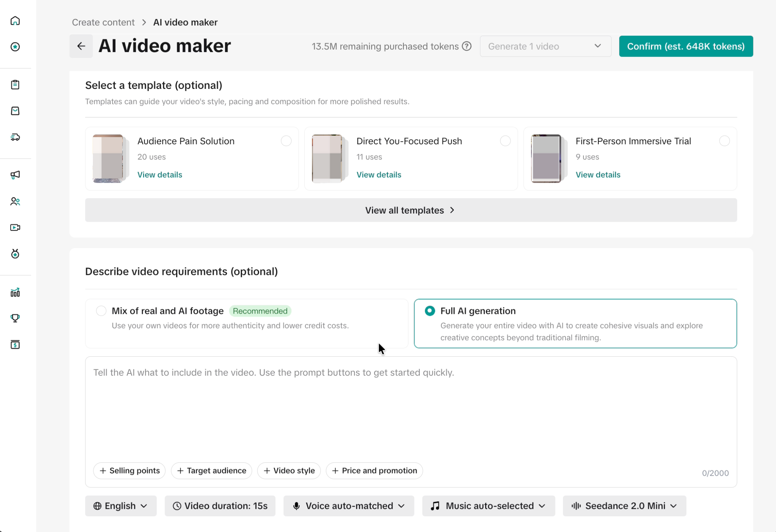View details for Audience Pain Solution
The height and width of the screenshot is (532, 776).
coord(160,175)
